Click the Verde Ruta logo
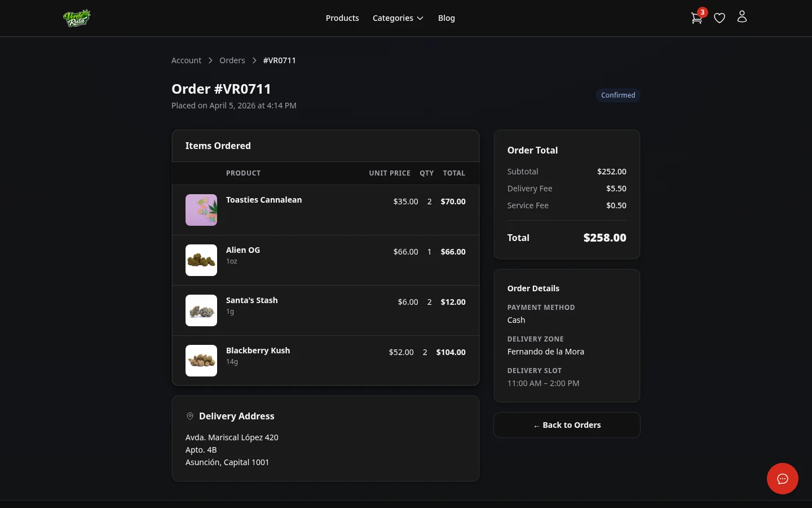Viewport: 812px width, 508px height. (x=77, y=17)
